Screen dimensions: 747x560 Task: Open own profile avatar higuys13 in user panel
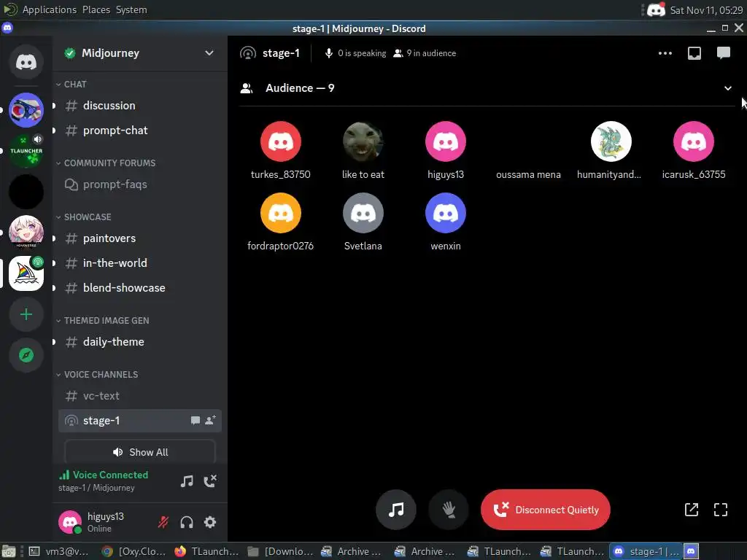click(x=70, y=522)
